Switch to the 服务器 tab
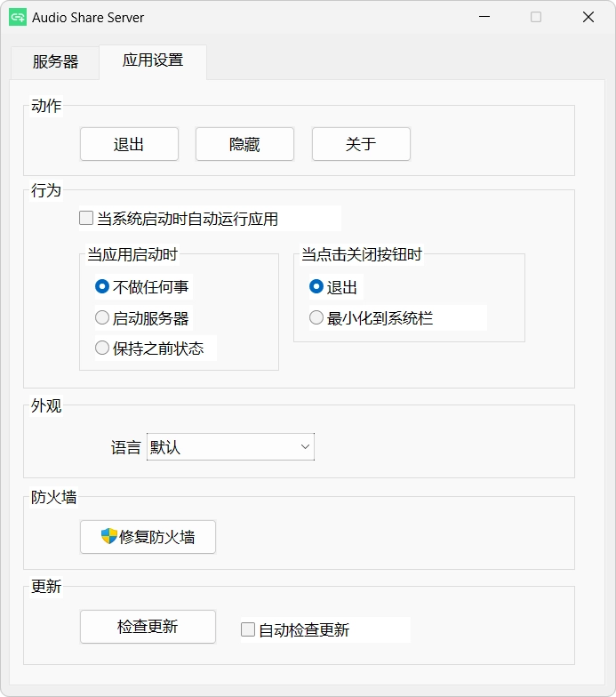This screenshot has height=697, width=616. click(55, 62)
